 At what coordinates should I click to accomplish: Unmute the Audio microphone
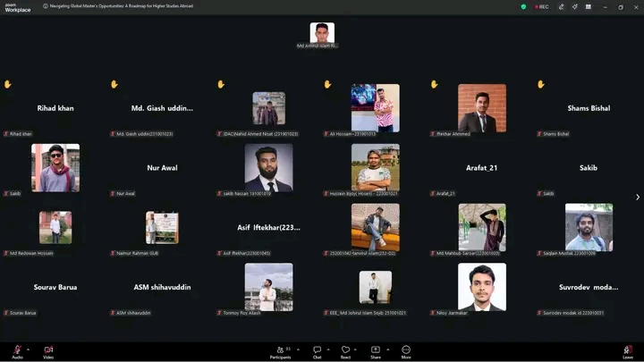(x=17, y=349)
